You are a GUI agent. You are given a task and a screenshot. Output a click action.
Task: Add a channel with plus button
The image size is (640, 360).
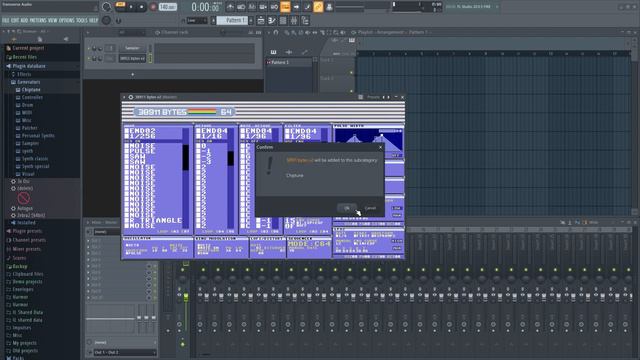(x=132, y=75)
